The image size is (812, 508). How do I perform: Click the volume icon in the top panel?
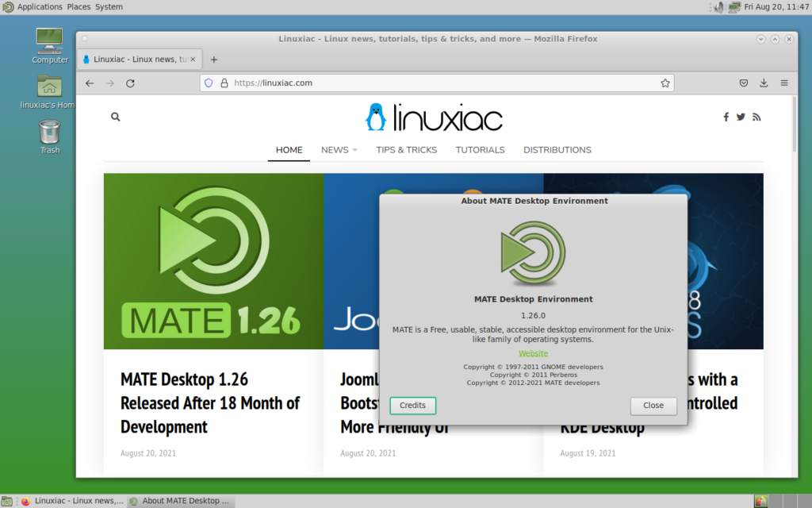pos(718,7)
